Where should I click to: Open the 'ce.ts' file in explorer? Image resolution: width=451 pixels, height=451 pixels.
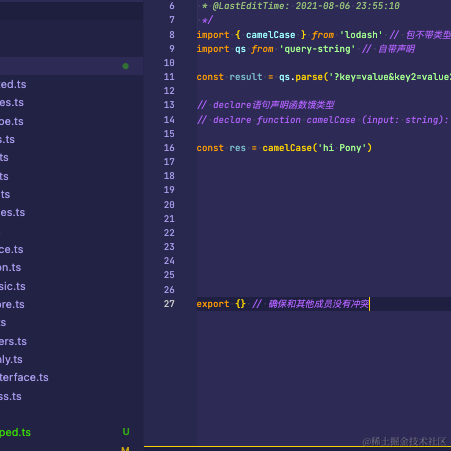(x=12, y=249)
